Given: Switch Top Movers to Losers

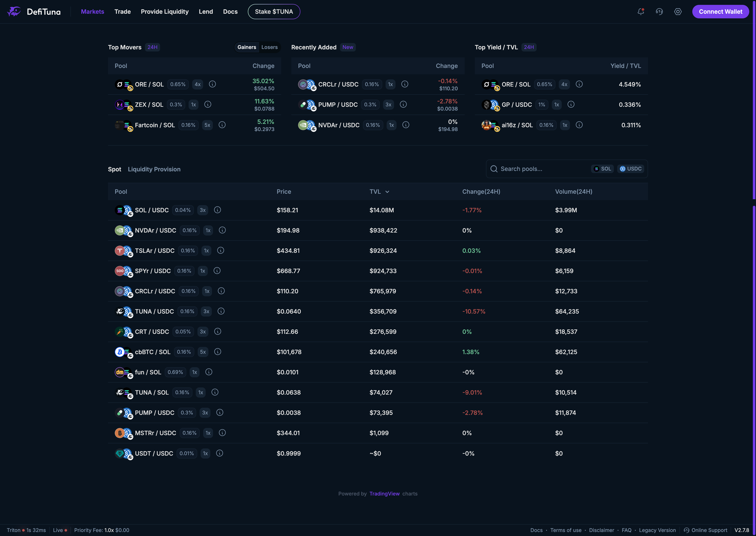Looking at the screenshot, I should [x=270, y=47].
